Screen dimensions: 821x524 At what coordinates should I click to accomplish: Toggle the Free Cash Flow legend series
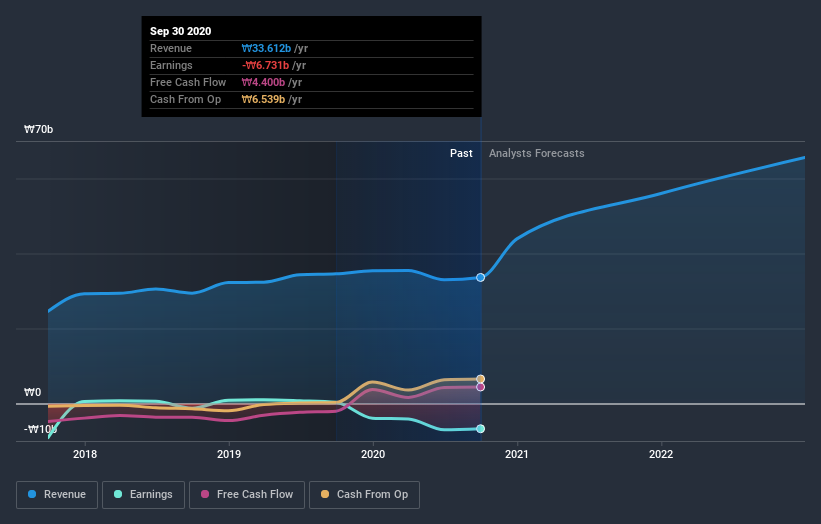pos(247,495)
